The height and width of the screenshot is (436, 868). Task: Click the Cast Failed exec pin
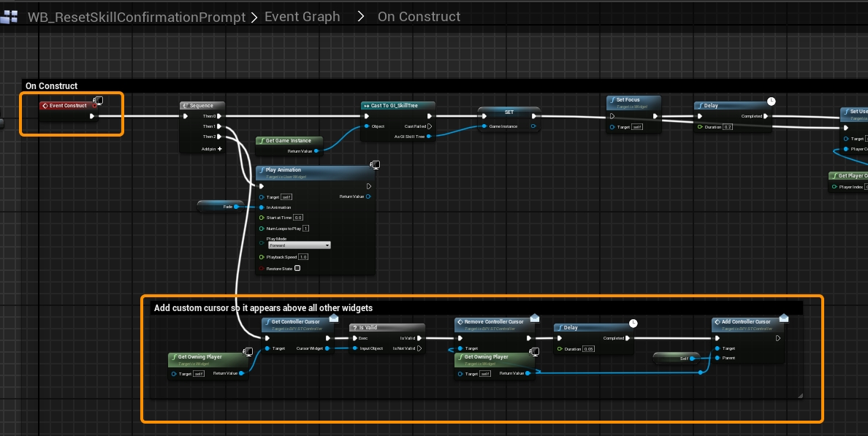click(x=430, y=126)
